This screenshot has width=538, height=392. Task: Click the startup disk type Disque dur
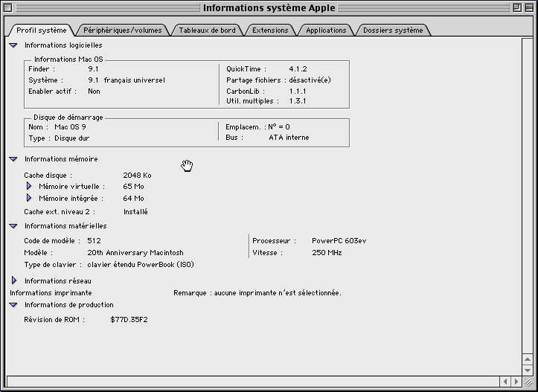point(71,138)
